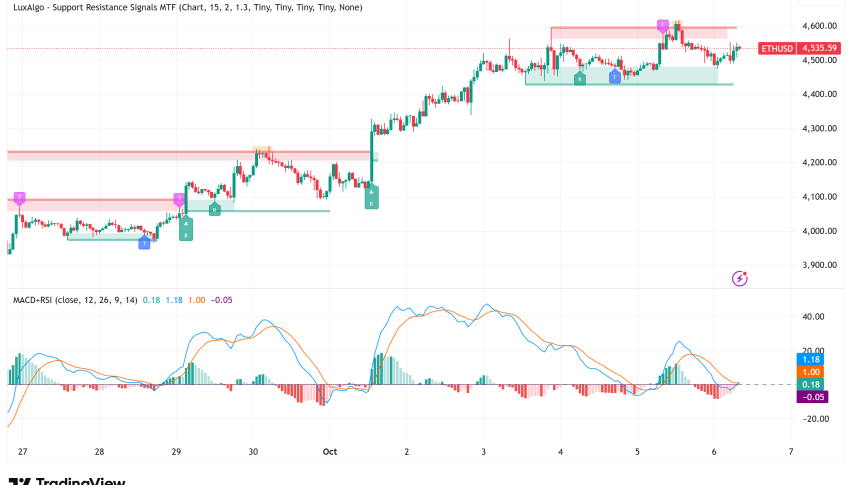This screenshot has width=852, height=485.
Task: Click the green 0.18 histogram value tag
Action: click(x=811, y=384)
